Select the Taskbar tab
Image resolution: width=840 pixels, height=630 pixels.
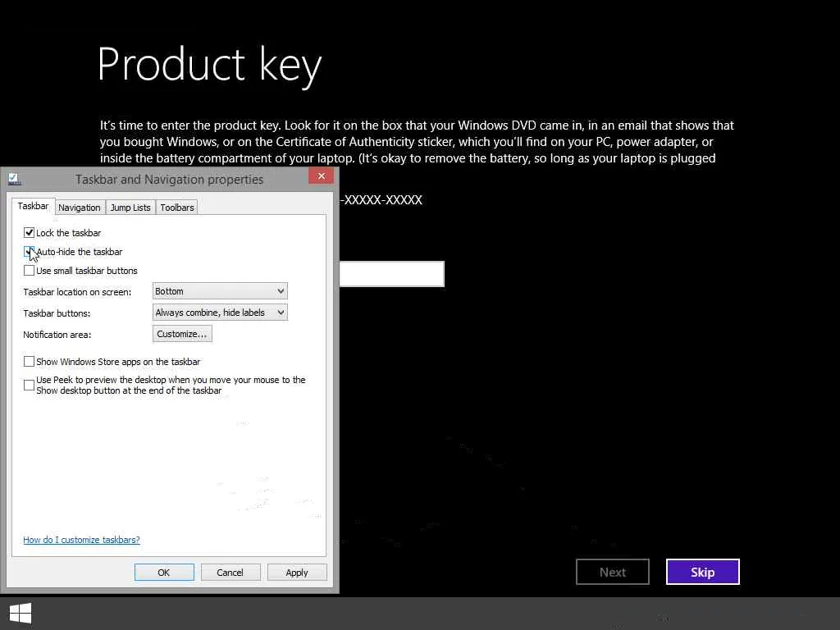pyautogui.click(x=33, y=206)
